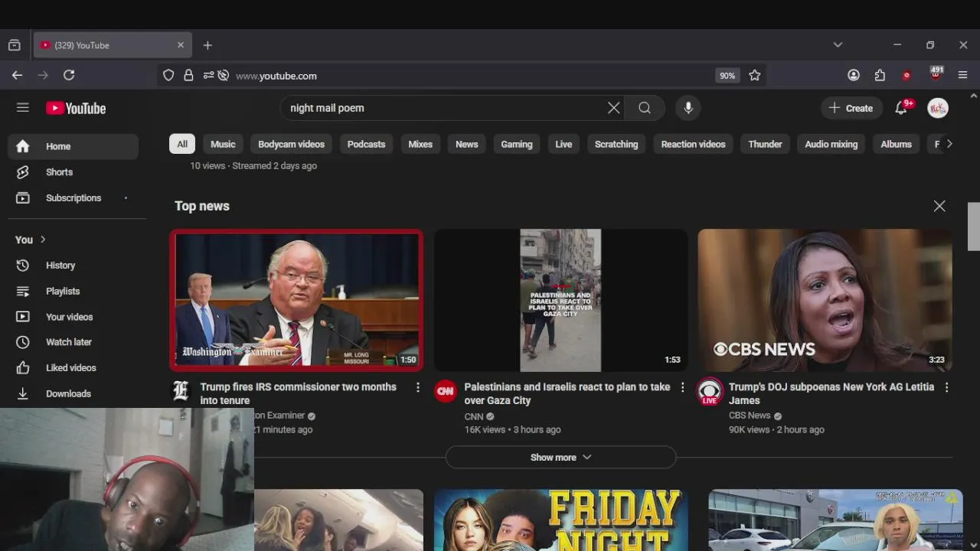Reset the 90% zoom indicator
This screenshot has height=551, width=980.
click(x=727, y=76)
